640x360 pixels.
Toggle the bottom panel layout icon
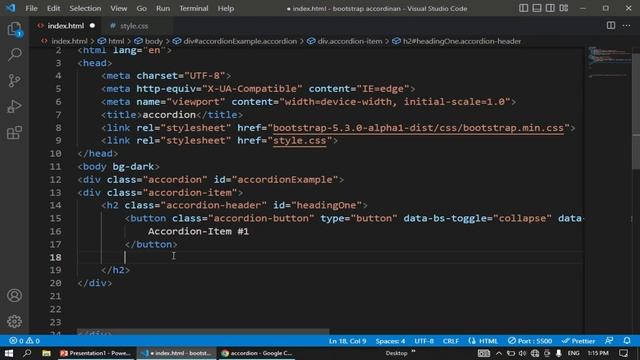coord(537,8)
